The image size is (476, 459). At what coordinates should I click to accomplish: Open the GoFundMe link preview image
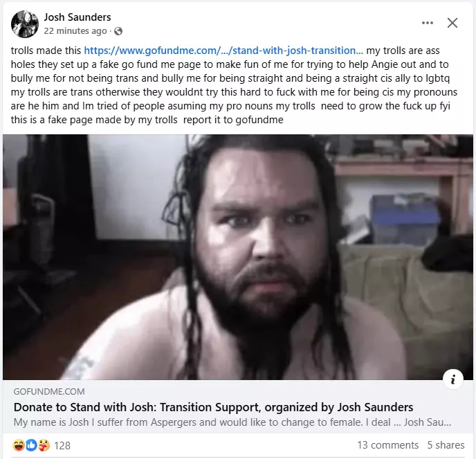238,257
